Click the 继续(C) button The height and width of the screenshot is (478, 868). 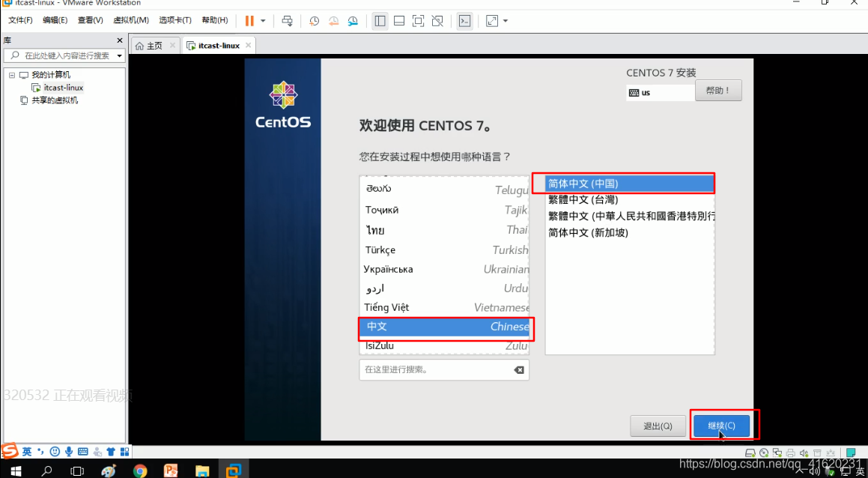pyautogui.click(x=722, y=426)
